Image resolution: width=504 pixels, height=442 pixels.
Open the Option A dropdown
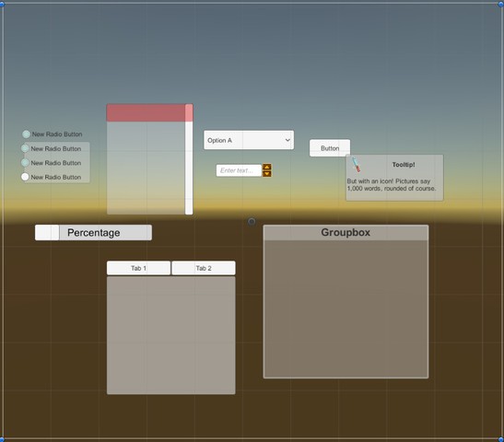pos(249,140)
